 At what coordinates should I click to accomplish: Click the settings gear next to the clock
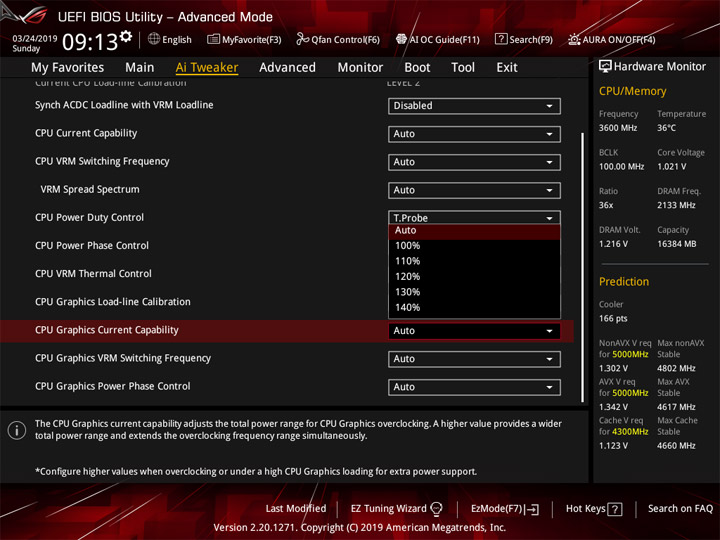[x=126, y=37]
